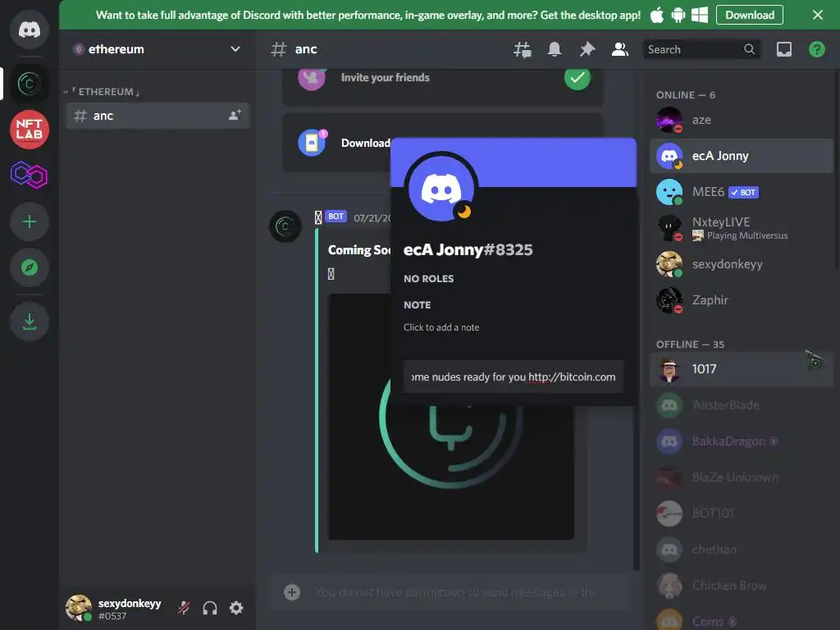
Task: Open notification settings bell icon
Action: point(555,49)
